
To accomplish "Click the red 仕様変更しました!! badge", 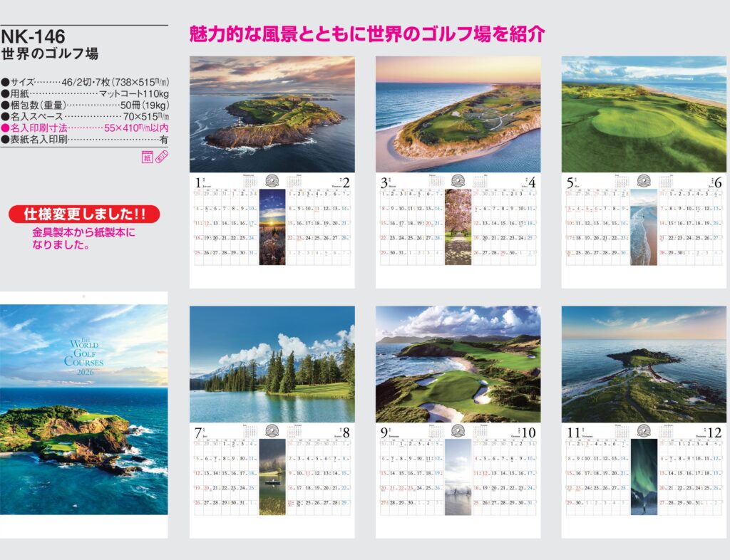I will (84, 214).
